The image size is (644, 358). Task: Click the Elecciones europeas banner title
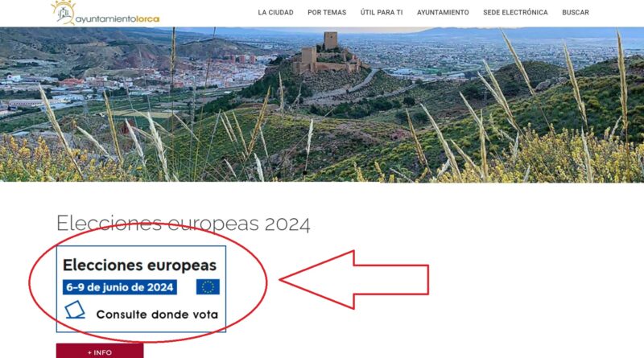(x=139, y=265)
